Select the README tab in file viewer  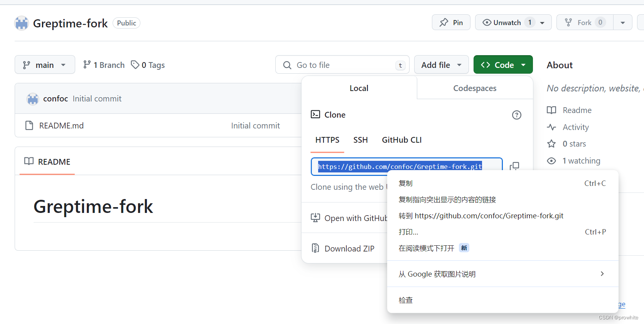47,162
